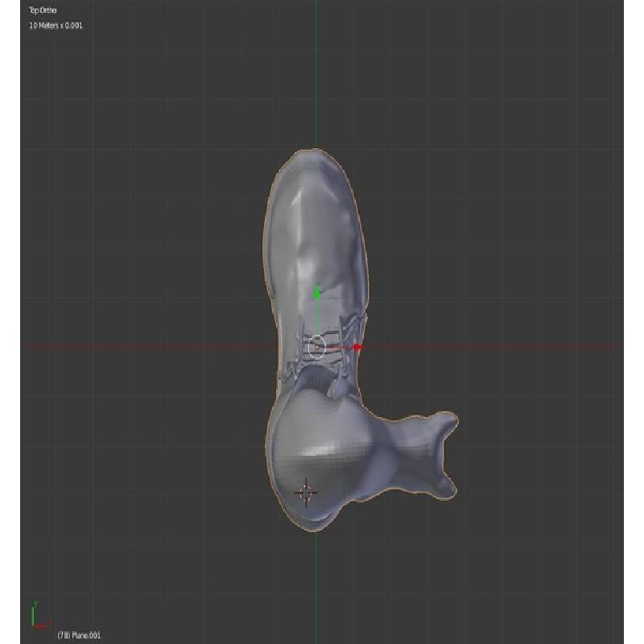Click the red X-axis manipulator arrow
This screenshot has height=644, width=644.
tap(357, 347)
